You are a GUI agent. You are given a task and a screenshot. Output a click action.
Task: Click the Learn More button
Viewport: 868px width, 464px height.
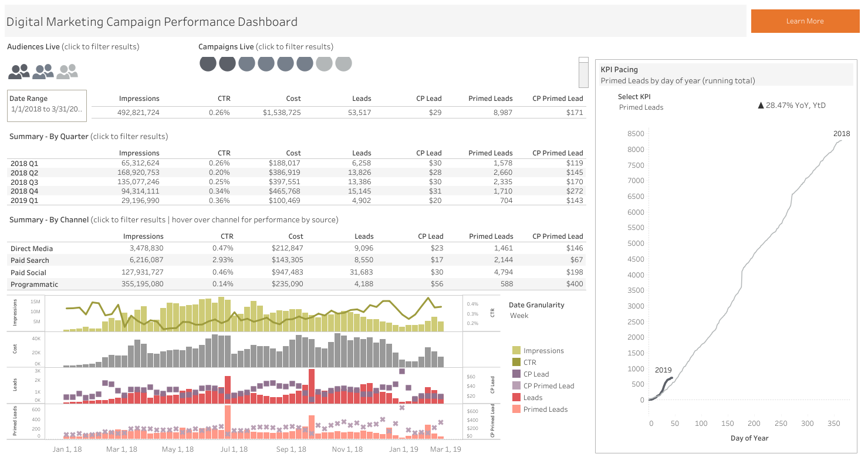[x=805, y=21]
